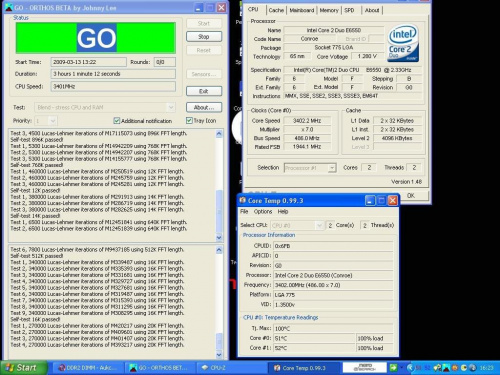Click the globe tray icon beside clock
The image size is (500, 375).
(473, 368)
